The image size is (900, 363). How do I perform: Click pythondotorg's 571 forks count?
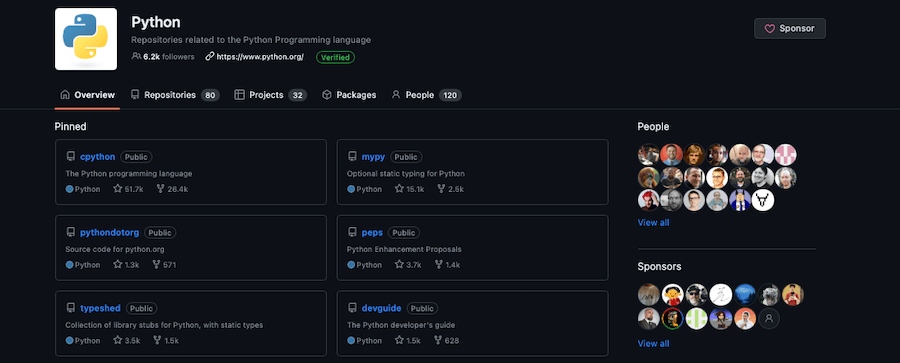coord(164,264)
